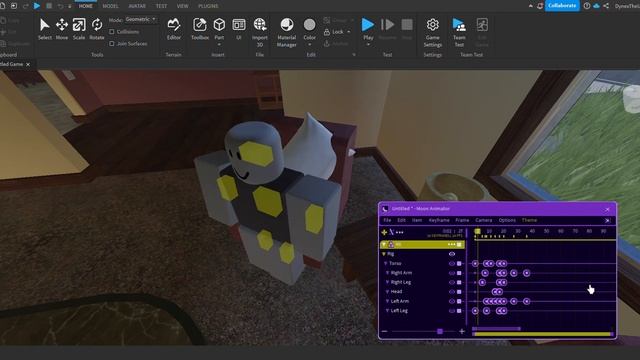Click the small blue run arrow in quick access bar

click(x=37, y=6)
